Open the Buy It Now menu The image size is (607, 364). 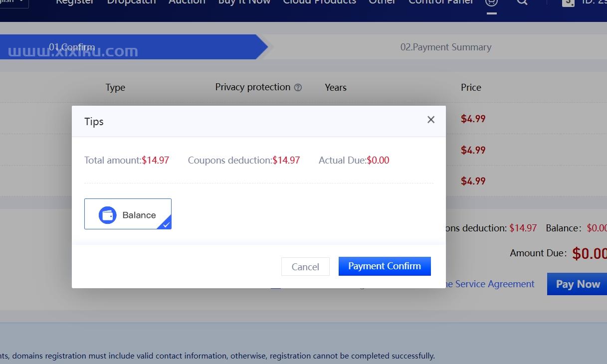[244, 2]
